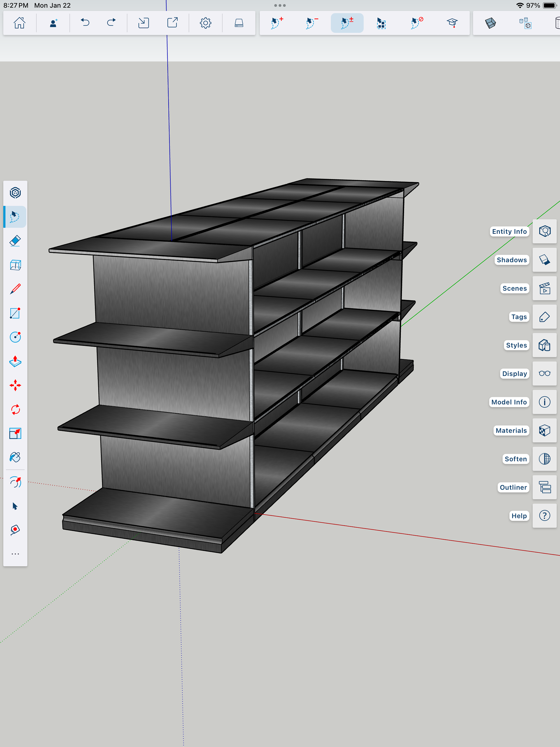Choose the Push/Pull tool
Viewport: 560px width, 747px height.
(15, 361)
